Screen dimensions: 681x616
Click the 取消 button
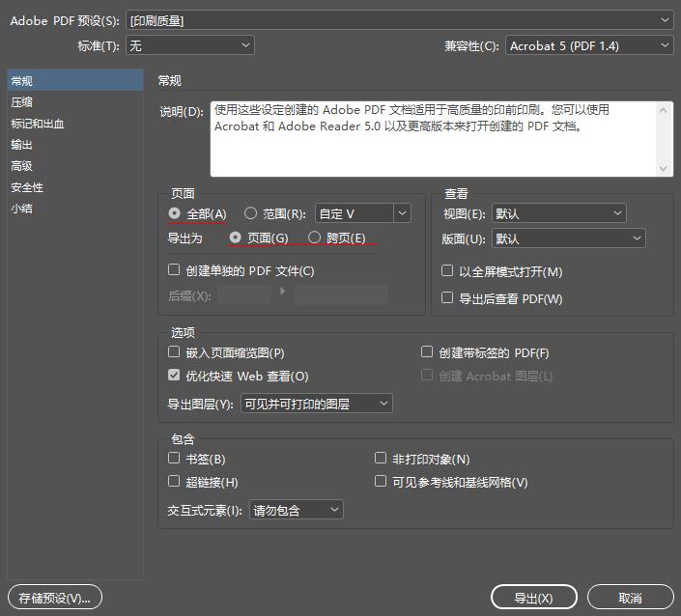[630, 598]
